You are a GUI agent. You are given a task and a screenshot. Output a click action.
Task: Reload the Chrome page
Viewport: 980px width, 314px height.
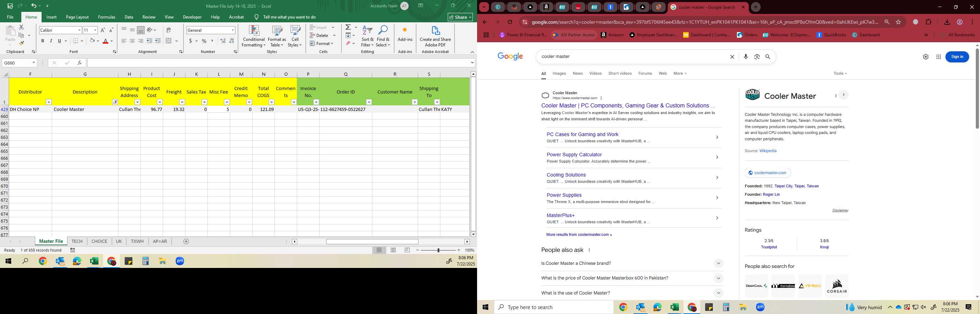pos(510,22)
